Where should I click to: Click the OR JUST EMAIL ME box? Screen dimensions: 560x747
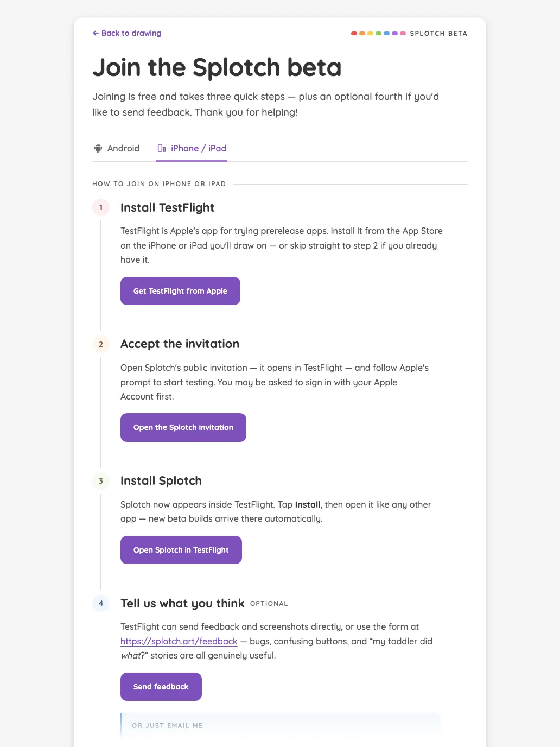[280, 726]
